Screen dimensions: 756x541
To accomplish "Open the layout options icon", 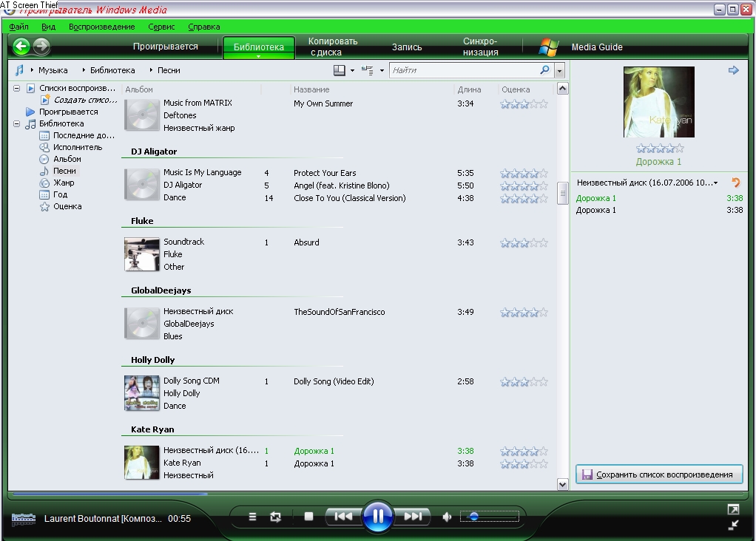I will pos(340,70).
